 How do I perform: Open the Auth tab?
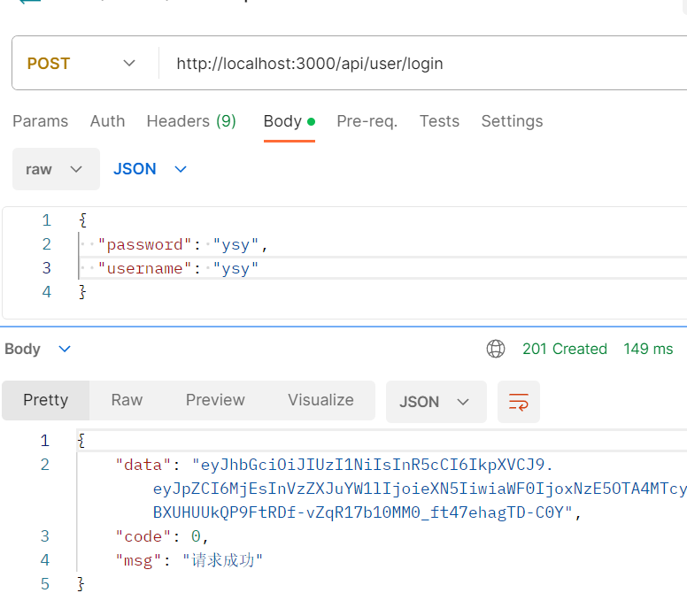pyautogui.click(x=107, y=121)
